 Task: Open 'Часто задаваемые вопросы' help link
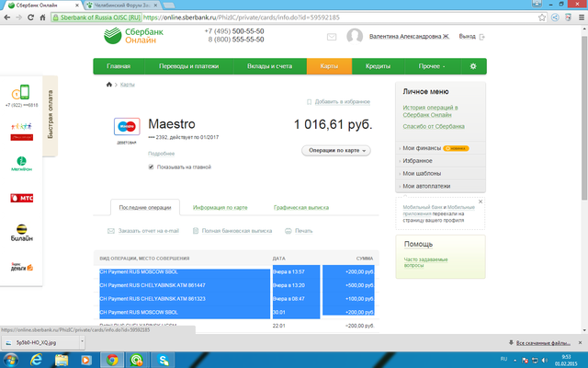pyautogui.click(x=425, y=262)
